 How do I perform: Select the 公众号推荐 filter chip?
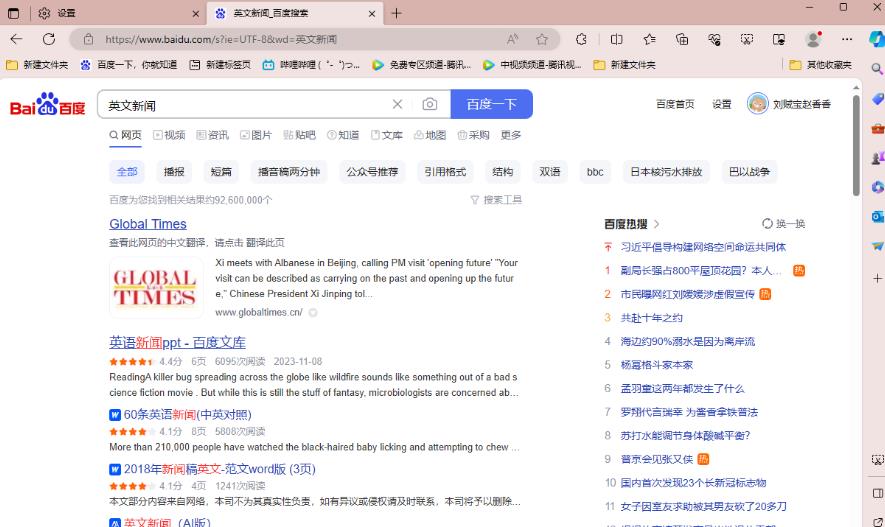pyautogui.click(x=373, y=172)
